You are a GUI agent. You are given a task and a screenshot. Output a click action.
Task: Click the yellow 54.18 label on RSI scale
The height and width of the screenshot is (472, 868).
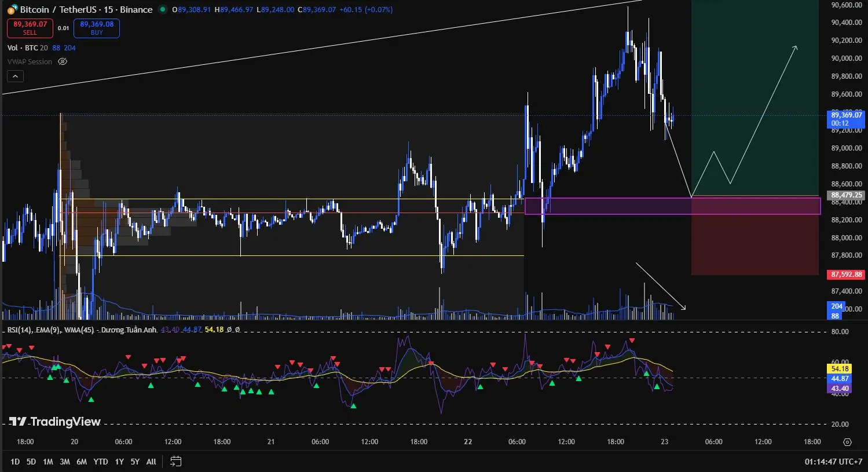[839, 369]
